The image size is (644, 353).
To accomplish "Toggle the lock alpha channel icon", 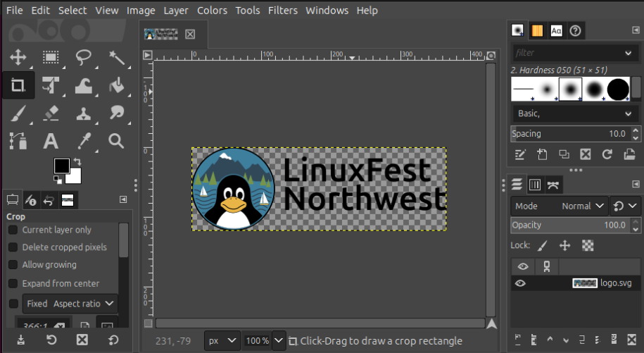I will click(x=588, y=246).
